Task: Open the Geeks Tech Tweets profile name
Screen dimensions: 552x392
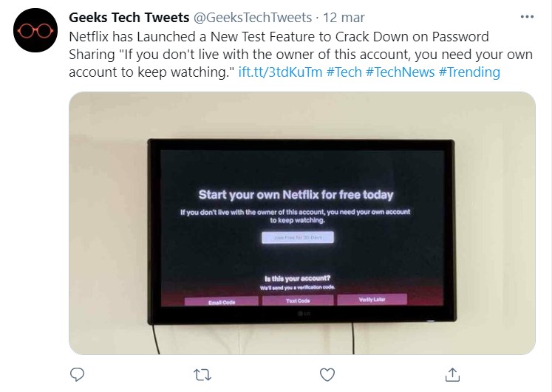Action: (129, 17)
